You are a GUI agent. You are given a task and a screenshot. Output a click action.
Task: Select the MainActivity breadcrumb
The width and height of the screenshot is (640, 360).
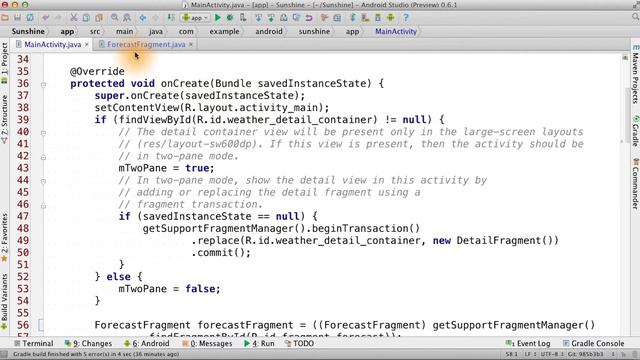pyautogui.click(x=396, y=31)
